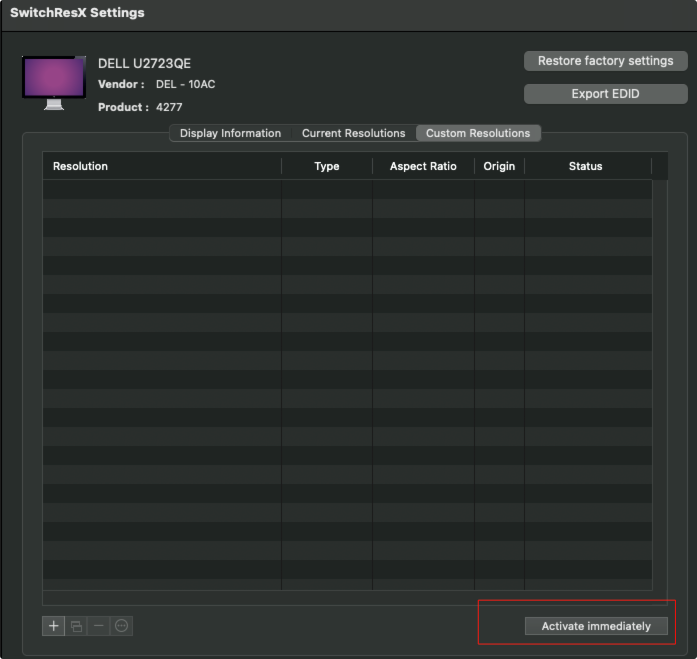Add a new custom resolution with plus button
Image resolution: width=697 pixels, height=659 pixels.
coord(53,626)
